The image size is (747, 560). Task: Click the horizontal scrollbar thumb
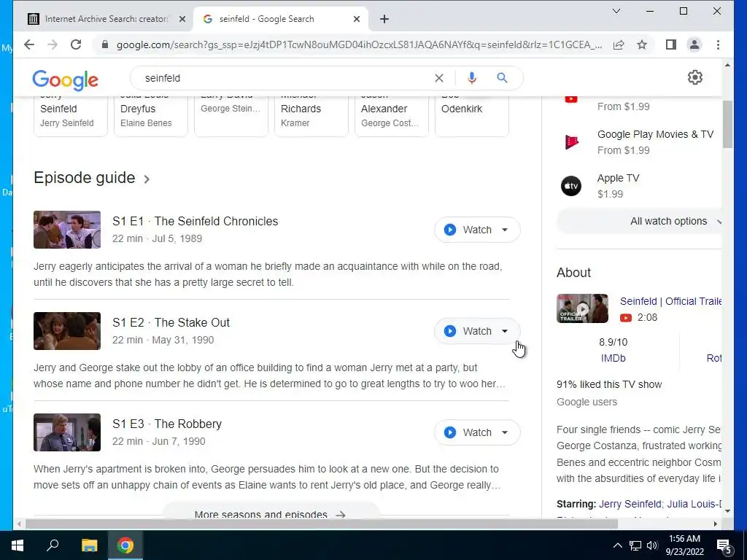pos(322,524)
